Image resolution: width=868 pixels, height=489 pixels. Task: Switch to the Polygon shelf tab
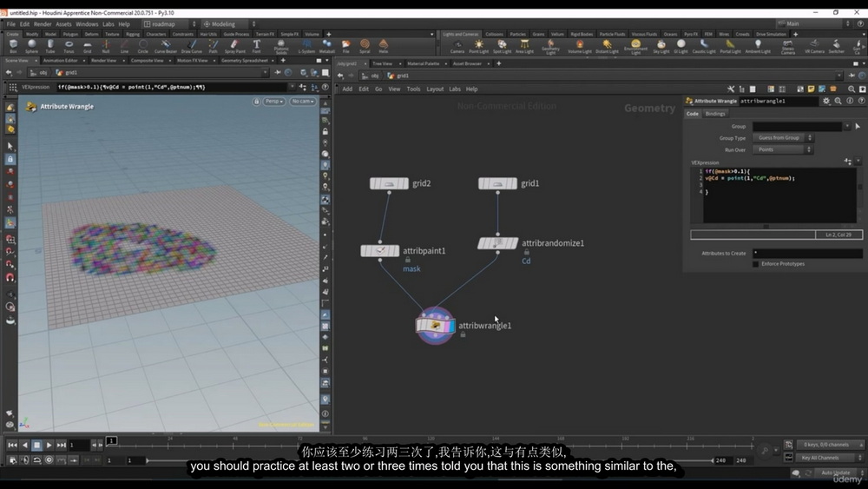coord(70,35)
